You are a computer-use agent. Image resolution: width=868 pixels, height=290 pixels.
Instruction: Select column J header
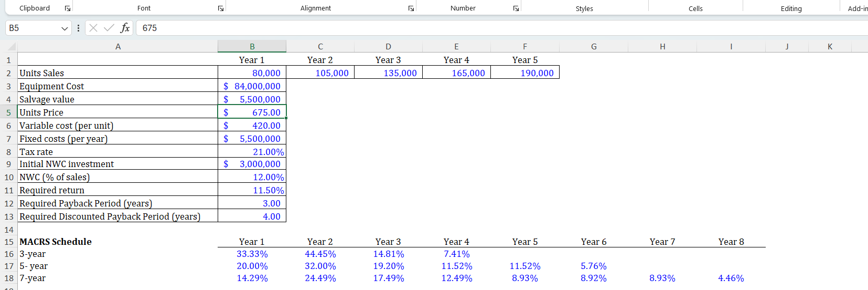click(x=787, y=47)
